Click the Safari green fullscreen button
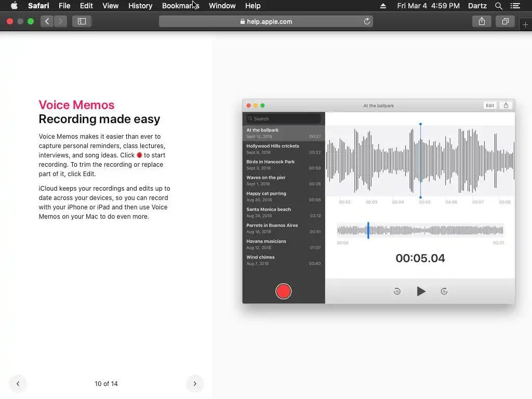 [31, 21]
